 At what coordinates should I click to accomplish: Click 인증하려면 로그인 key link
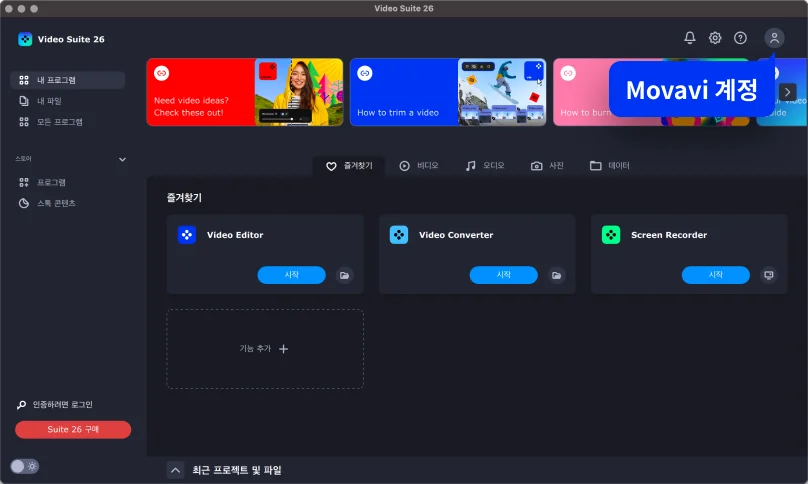[x=55, y=405]
